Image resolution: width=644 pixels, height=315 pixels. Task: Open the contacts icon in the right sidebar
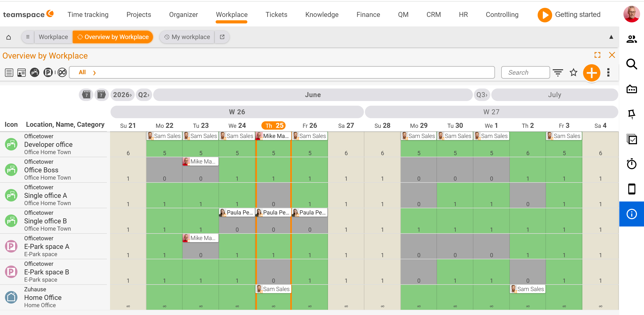click(631, 39)
